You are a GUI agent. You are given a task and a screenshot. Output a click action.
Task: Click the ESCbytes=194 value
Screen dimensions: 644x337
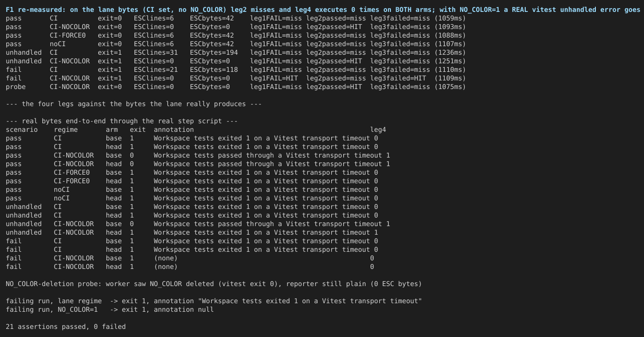point(214,52)
